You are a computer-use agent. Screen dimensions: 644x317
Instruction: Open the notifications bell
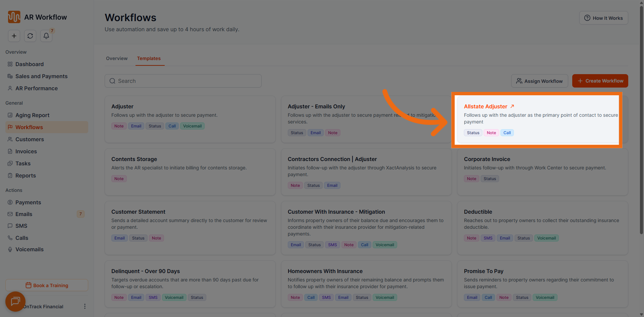[46, 36]
